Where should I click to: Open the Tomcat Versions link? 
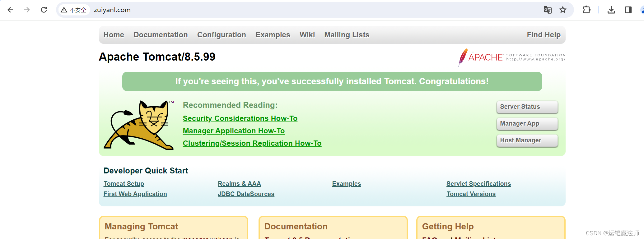pos(471,194)
